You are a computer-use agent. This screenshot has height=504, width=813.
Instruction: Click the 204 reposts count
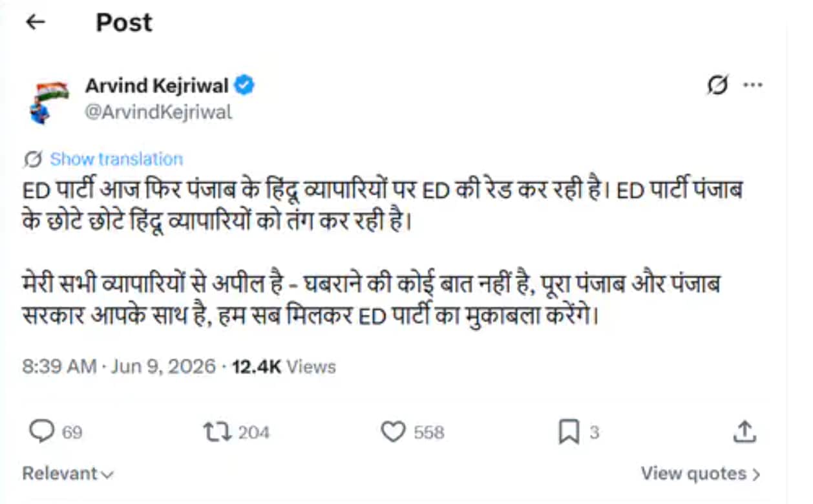tap(254, 432)
